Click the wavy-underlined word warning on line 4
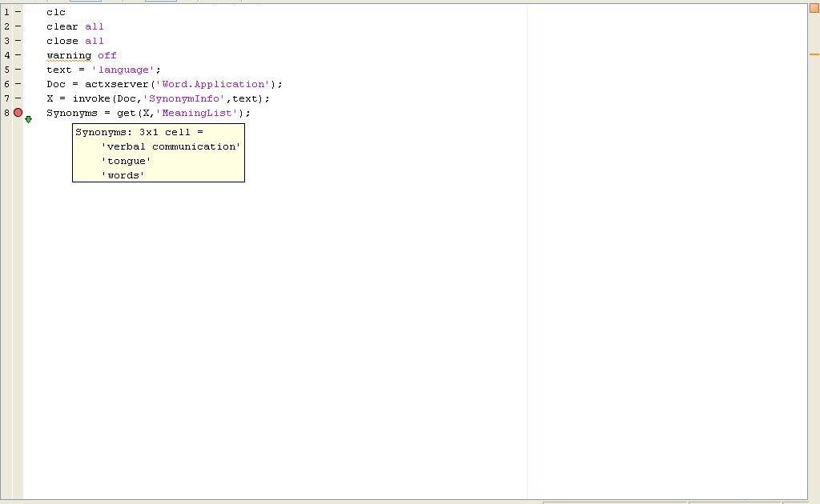The width and height of the screenshot is (820, 504). coord(69,55)
